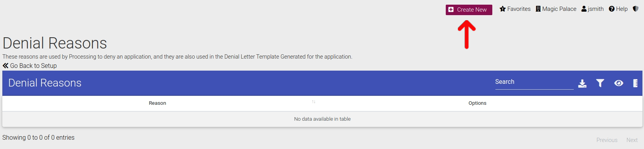Click the double chevron back icon
This screenshot has height=149, width=644.
tap(5, 66)
